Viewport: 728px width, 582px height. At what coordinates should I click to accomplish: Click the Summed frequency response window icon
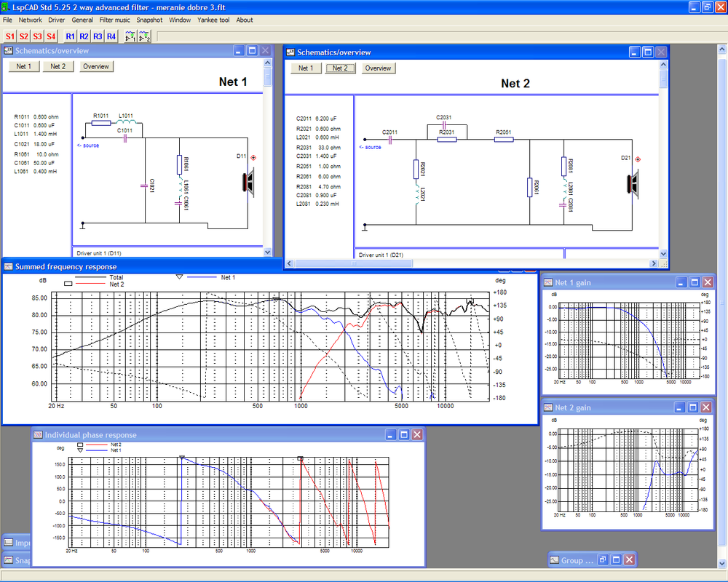(x=8, y=266)
